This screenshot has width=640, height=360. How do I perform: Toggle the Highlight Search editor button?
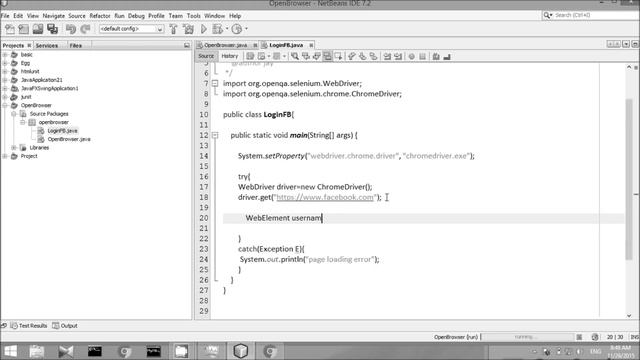327,56
